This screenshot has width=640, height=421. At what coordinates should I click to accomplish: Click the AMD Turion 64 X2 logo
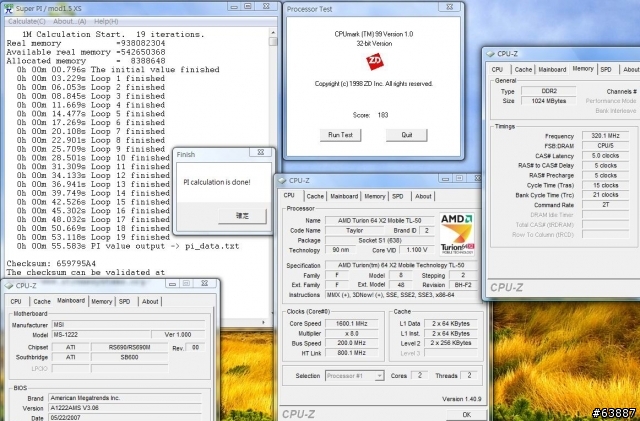[457, 234]
